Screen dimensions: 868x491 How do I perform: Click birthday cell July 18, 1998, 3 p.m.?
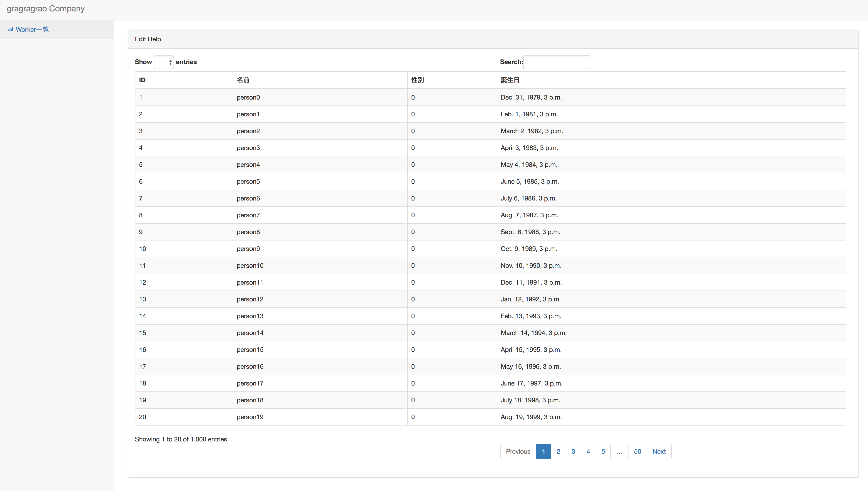671,400
